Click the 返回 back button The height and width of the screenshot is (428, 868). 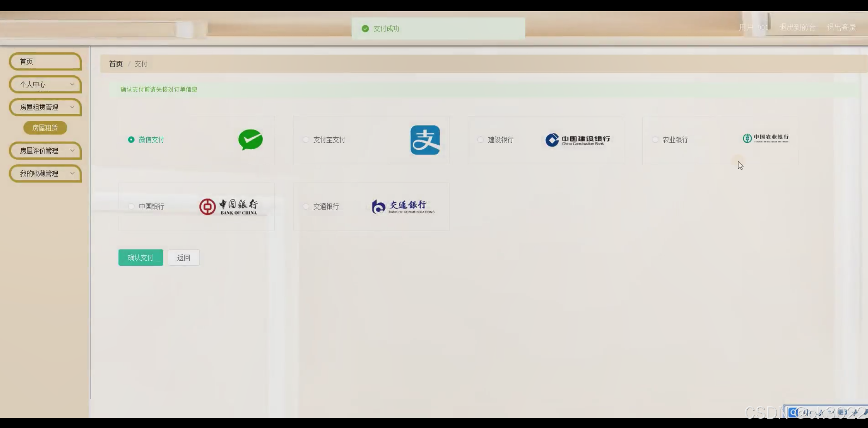184,258
